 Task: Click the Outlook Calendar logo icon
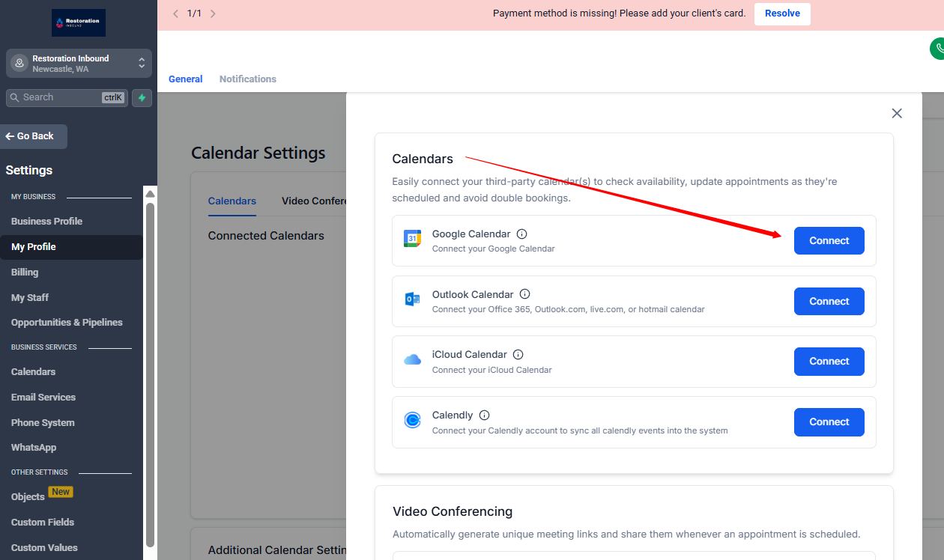[412, 299]
